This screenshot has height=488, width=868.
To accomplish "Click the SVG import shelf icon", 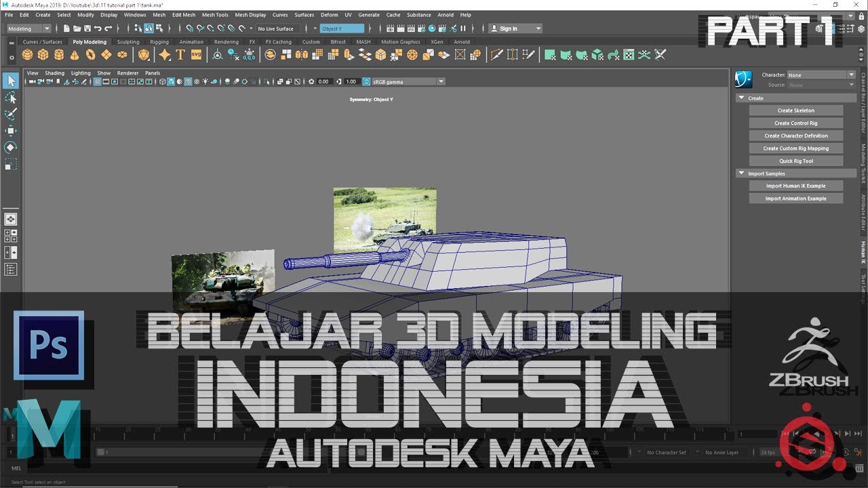I will pos(197,55).
